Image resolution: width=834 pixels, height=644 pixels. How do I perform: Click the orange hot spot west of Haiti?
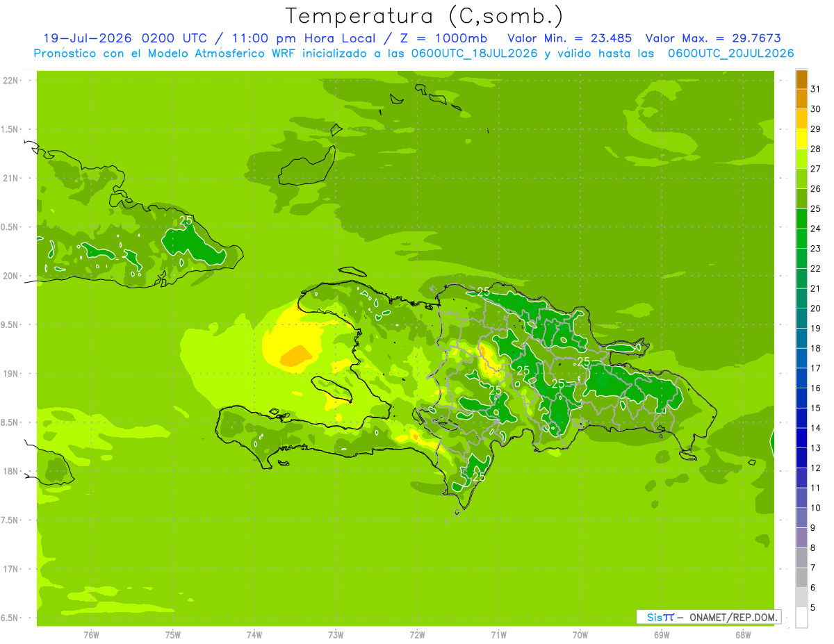[296, 356]
